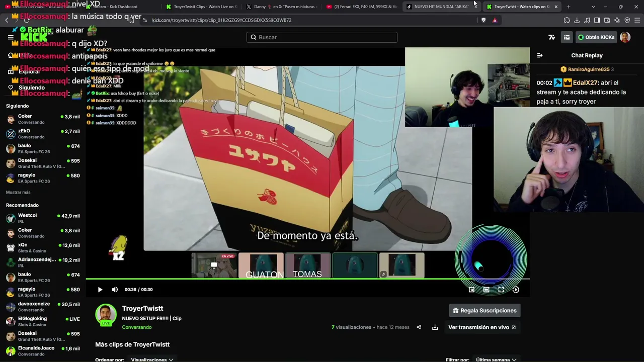Open Ver transmisión en vivo link
The image size is (644, 362).
coord(482,327)
